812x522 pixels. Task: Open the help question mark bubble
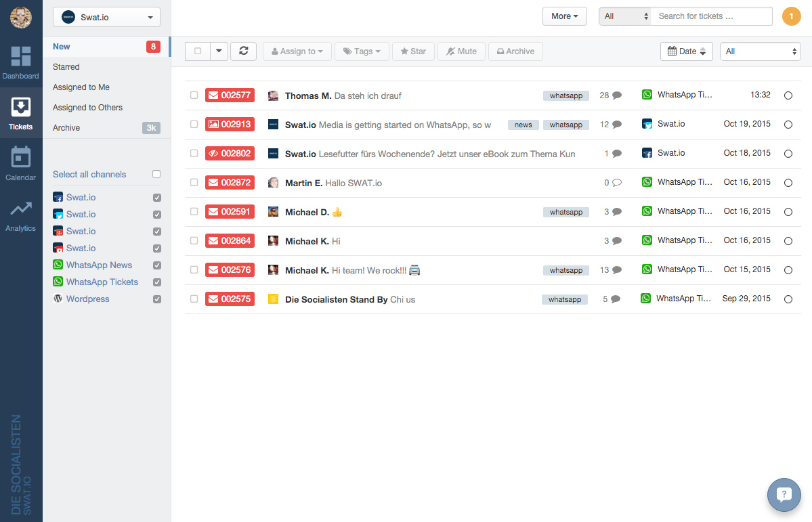(784, 495)
